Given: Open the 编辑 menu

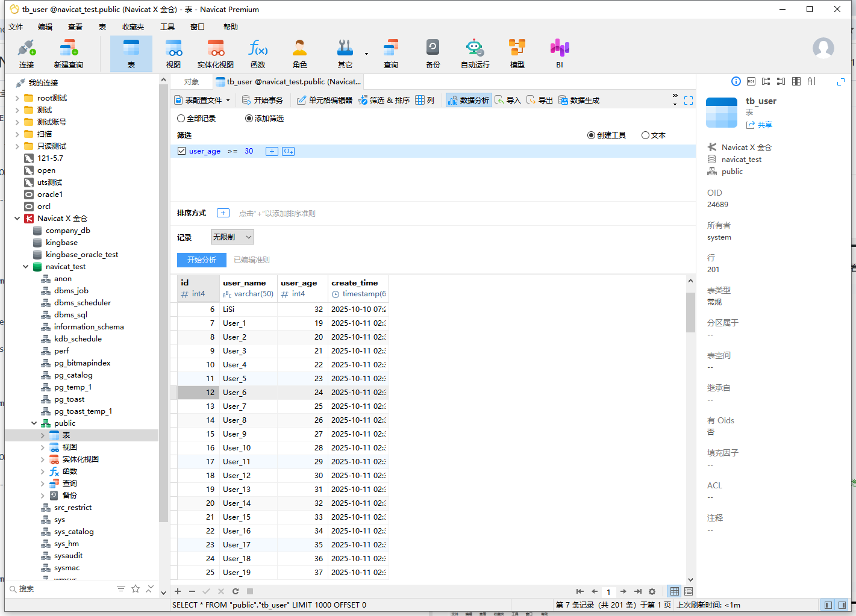Looking at the screenshot, I should click(45, 27).
